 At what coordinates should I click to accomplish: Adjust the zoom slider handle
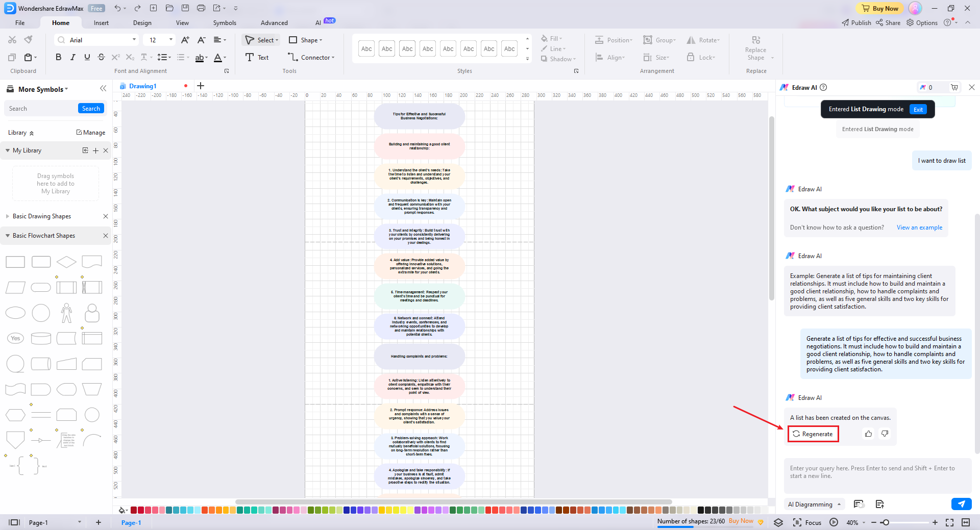pos(886,522)
